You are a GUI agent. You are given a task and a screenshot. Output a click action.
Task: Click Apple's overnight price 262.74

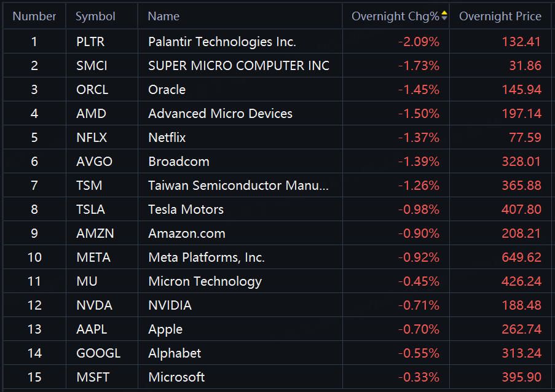(521, 329)
